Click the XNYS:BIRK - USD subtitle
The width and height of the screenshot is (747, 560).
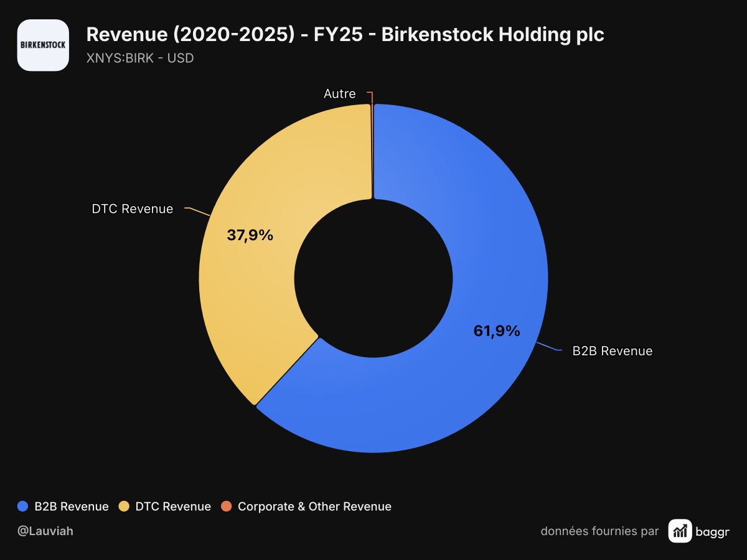pos(140,58)
